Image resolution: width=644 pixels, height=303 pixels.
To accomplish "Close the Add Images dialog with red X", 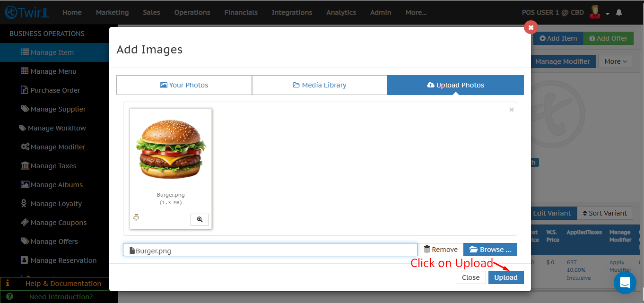I will 531,27.
